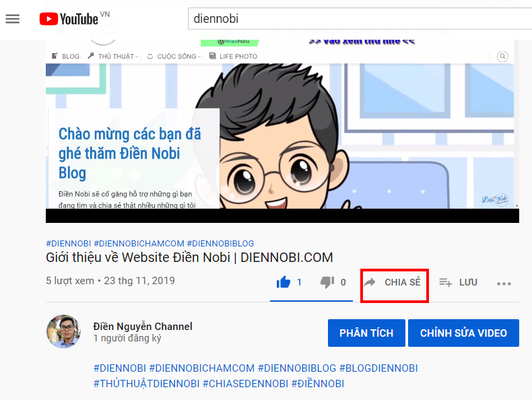Image resolution: width=532 pixels, height=400 pixels.
Task: Open Điền Nguyễn Channel avatar
Action: point(63,331)
